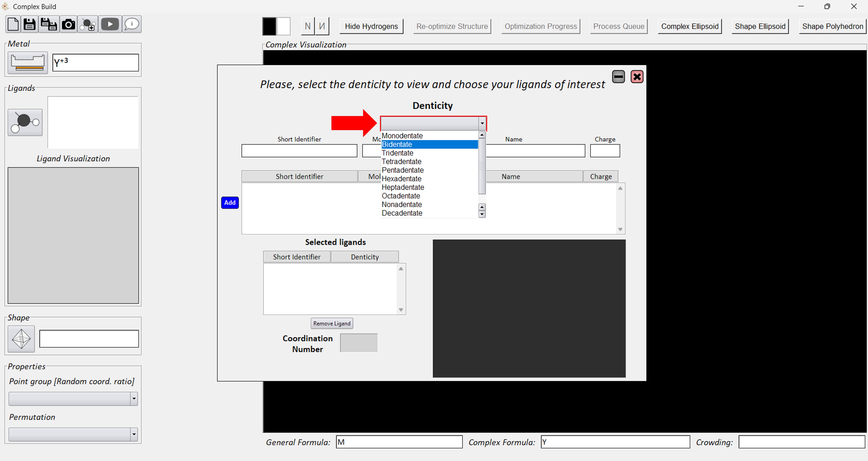Click the info speech bubble icon

click(x=131, y=25)
